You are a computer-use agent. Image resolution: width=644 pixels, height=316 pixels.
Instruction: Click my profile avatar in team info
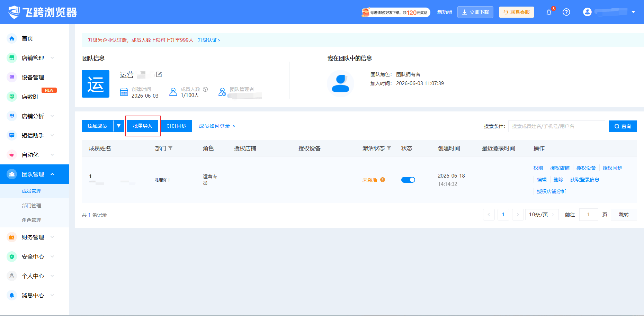(340, 83)
